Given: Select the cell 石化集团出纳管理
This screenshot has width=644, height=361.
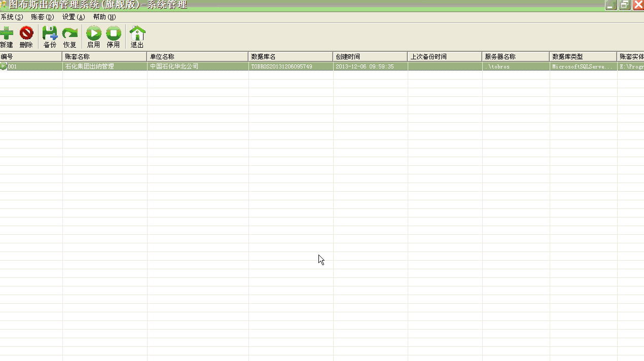Looking at the screenshot, I should click(x=104, y=66).
